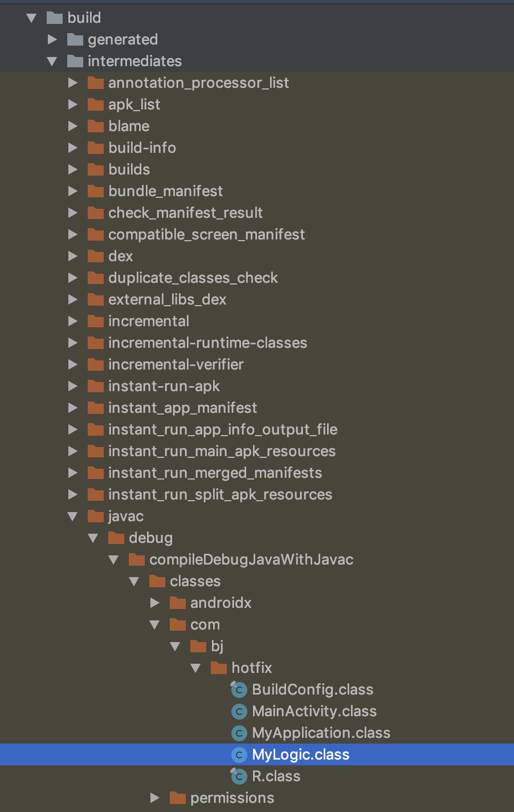Click the hotfix package folder icon
The image size is (514, 812).
(x=219, y=668)
